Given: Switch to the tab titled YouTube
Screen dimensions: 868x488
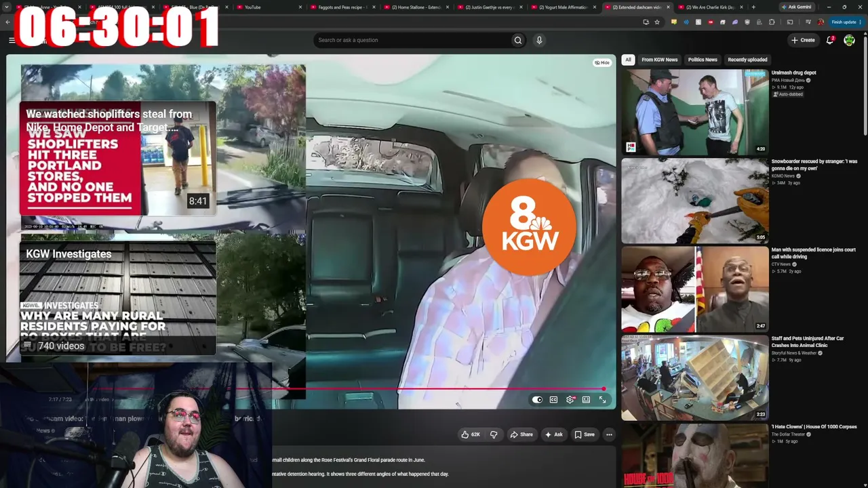Looking at the screenshot, I should click(270, 7).
